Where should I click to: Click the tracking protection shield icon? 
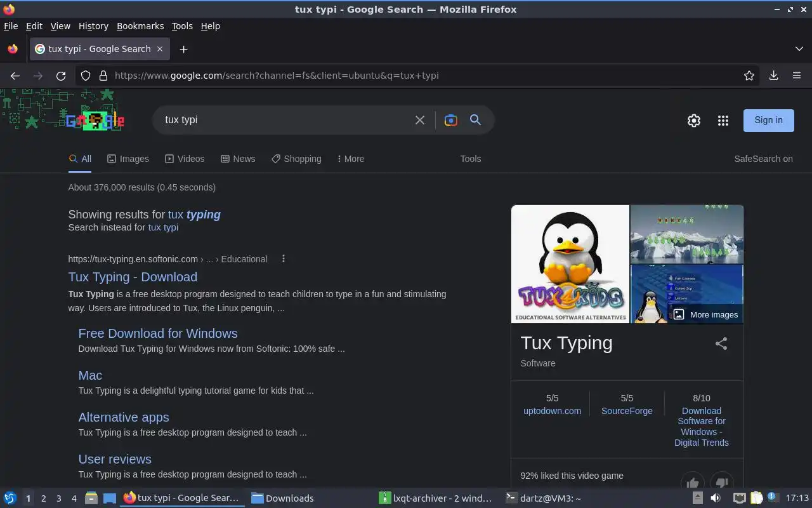tap(86, 76)
